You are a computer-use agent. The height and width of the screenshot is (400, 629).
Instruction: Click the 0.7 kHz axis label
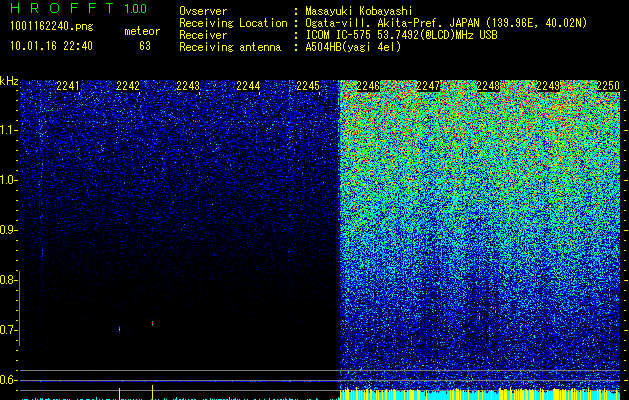pyautogui.click(x=8, y=330)
